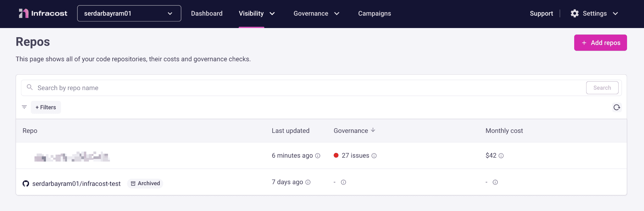Open the Campaigns page
644x211 pixels.
pos(375,14)
